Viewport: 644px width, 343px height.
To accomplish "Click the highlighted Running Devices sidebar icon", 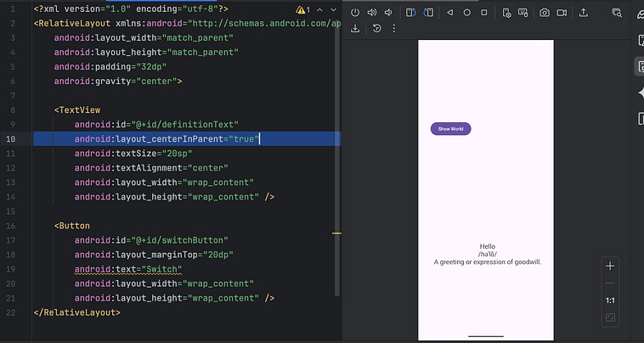I will pos(640,66).
